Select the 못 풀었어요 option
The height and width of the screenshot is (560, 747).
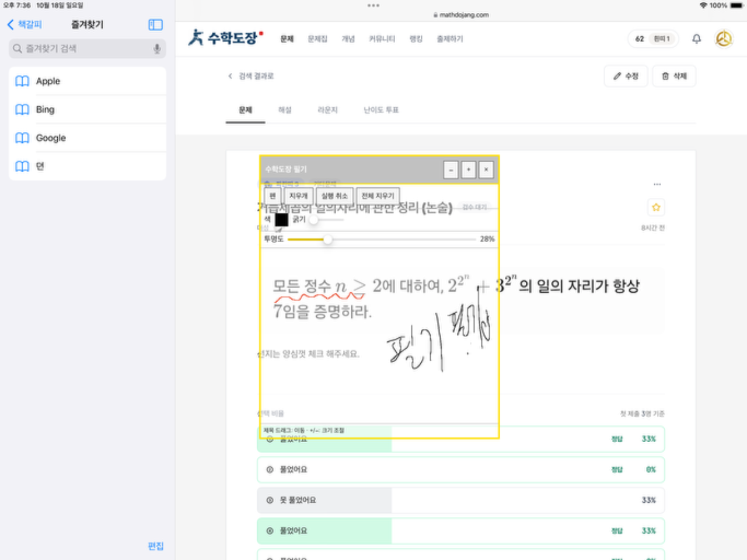[x=460, y=501]
